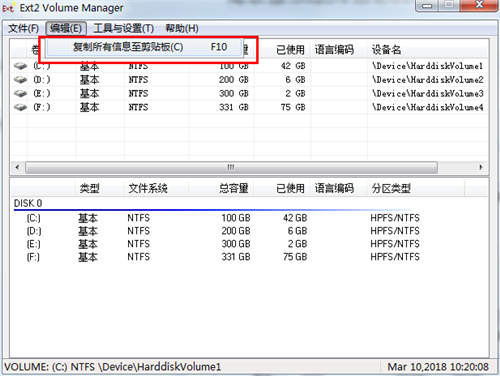Click the 已使用 header in lower pane

coord(283,188)
